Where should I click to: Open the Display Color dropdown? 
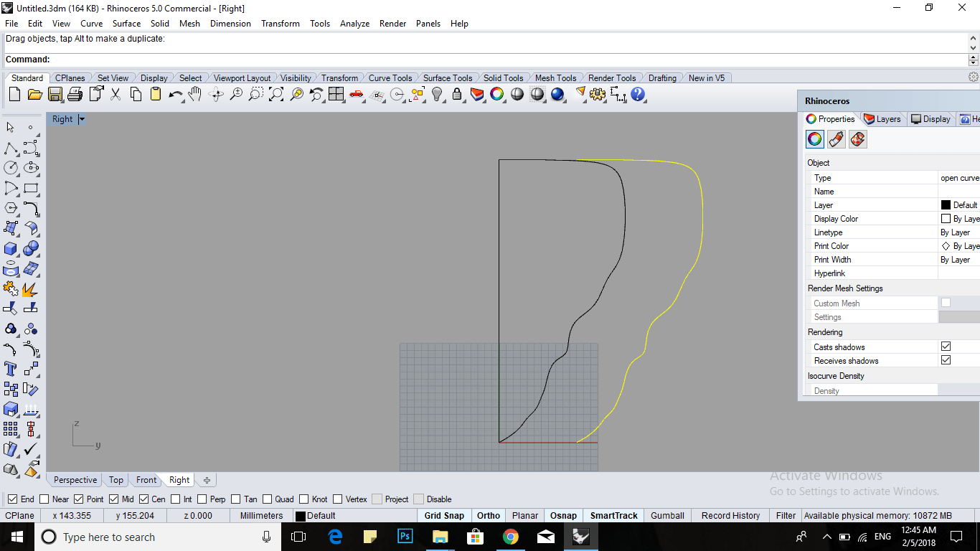(x=959, y=219)
